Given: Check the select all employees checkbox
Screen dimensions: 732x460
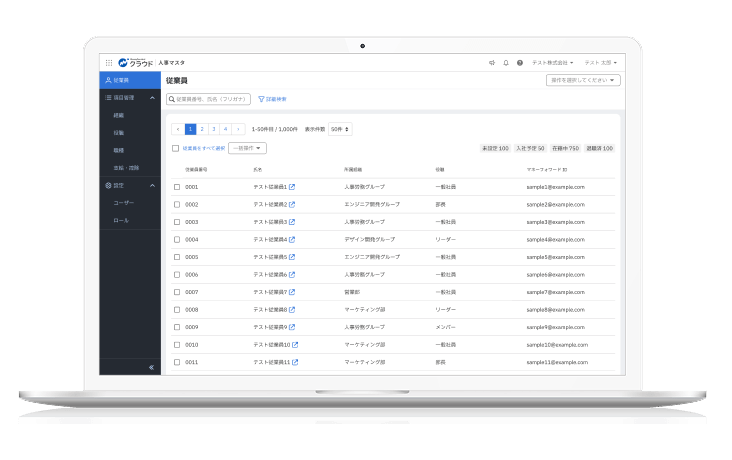Looking at the screenshot, I should click(x=176, y=148).
